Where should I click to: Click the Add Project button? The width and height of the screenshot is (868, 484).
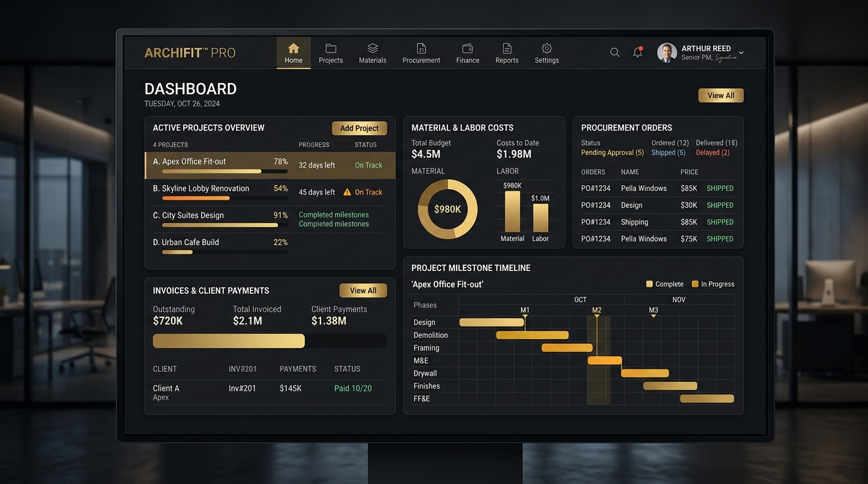(360, 128)
